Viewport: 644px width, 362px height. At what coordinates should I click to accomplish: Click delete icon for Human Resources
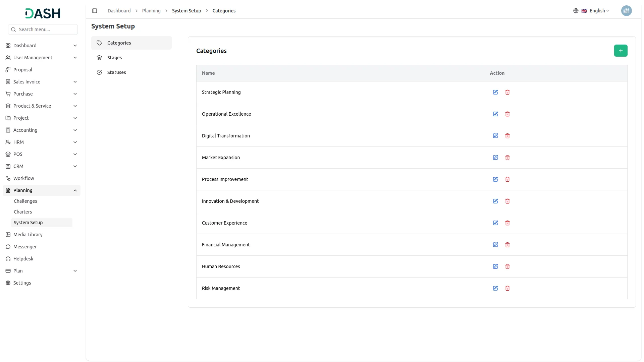pos(507,266)
